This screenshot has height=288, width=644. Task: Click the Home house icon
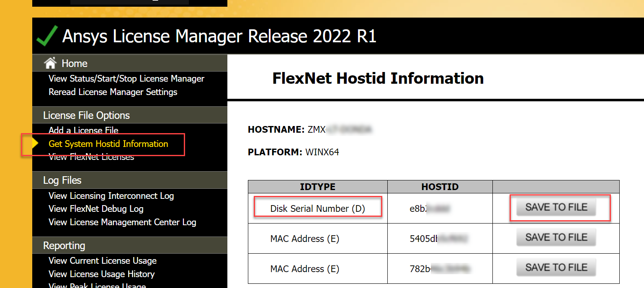coord(50,63)
